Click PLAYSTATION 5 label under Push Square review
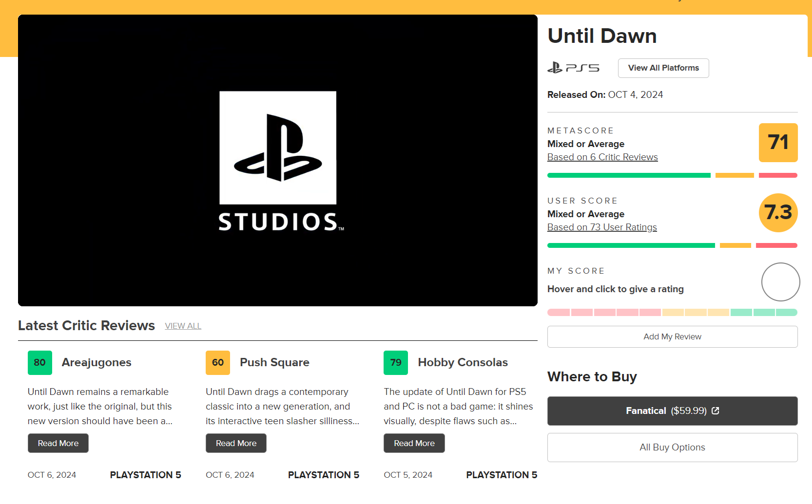Screen dimensions: 812x504 click(x=324, y=475)
